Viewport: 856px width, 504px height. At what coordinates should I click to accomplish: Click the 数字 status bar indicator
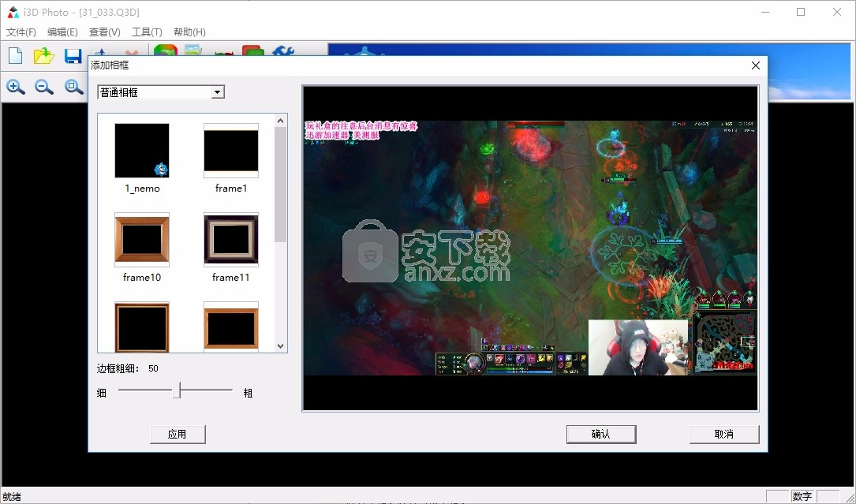click(x=802, y=496)
